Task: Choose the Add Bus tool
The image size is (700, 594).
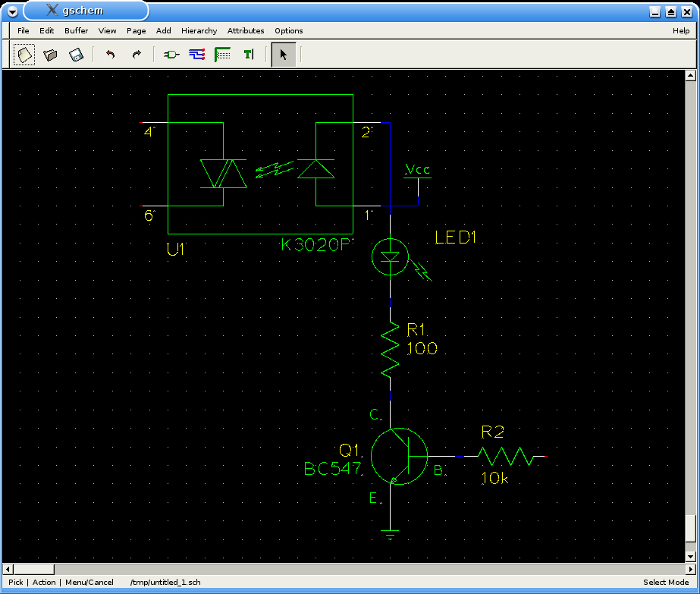Action: point(222,55)
